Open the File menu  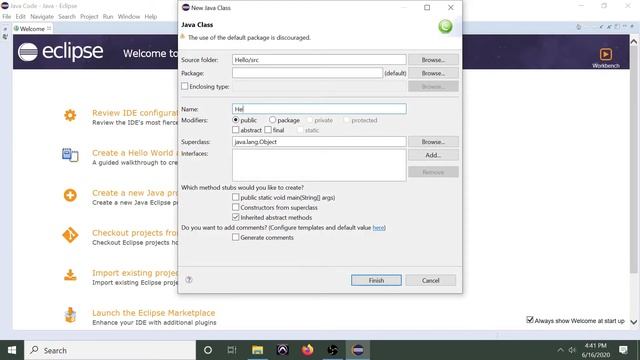(x=7, y=17)
